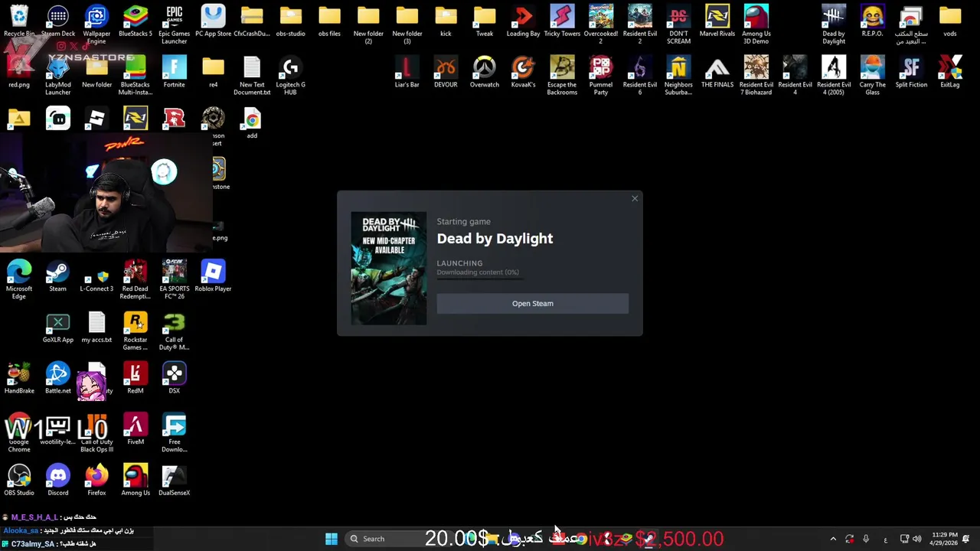The height and width of the screenshot is (551, 980).
Task: Open FiveM desktop icon
Action: 136,430
